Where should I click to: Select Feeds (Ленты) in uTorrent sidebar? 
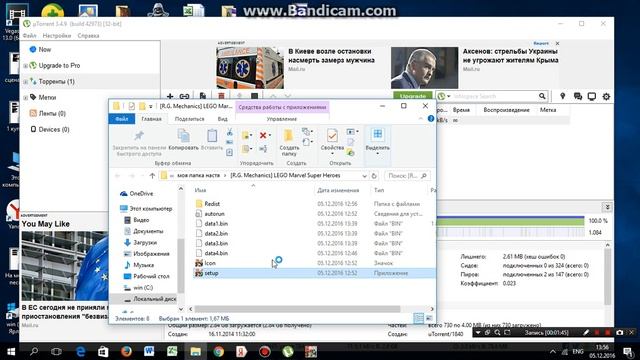(52, 113)
